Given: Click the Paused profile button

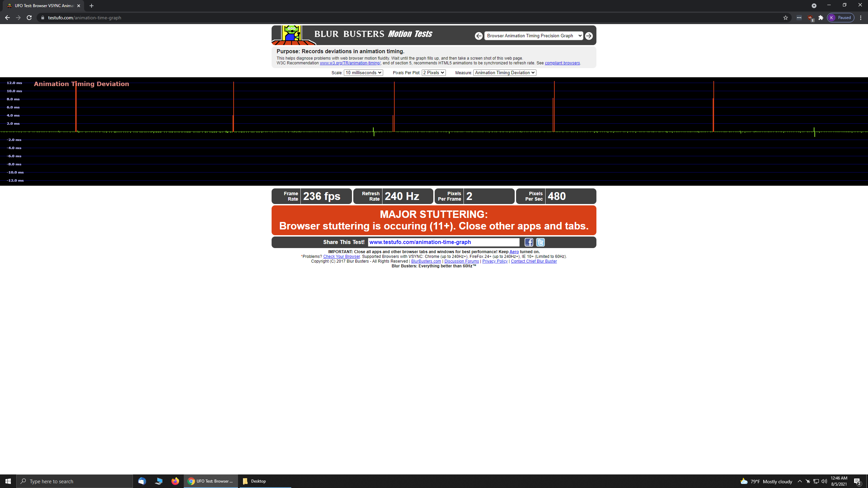Looking at the screenshot, I should [x=841, y=18].
